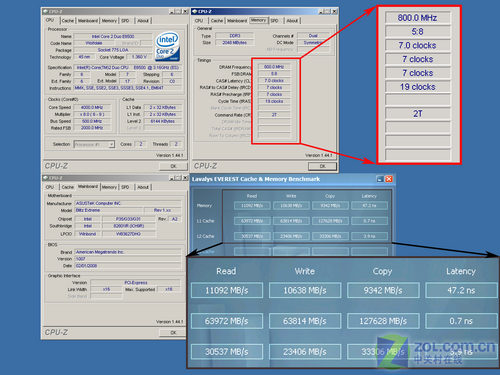Click the Instructions field listing MMX, SSE
The width and height of the screenshot is (500, 375).
point(128,88)
